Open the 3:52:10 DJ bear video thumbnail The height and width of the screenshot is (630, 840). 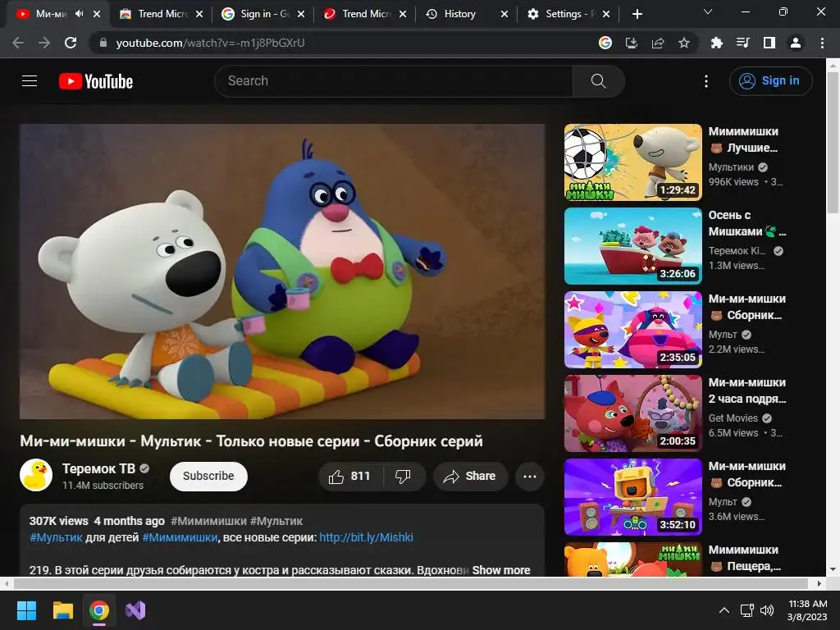coord(632,496)
